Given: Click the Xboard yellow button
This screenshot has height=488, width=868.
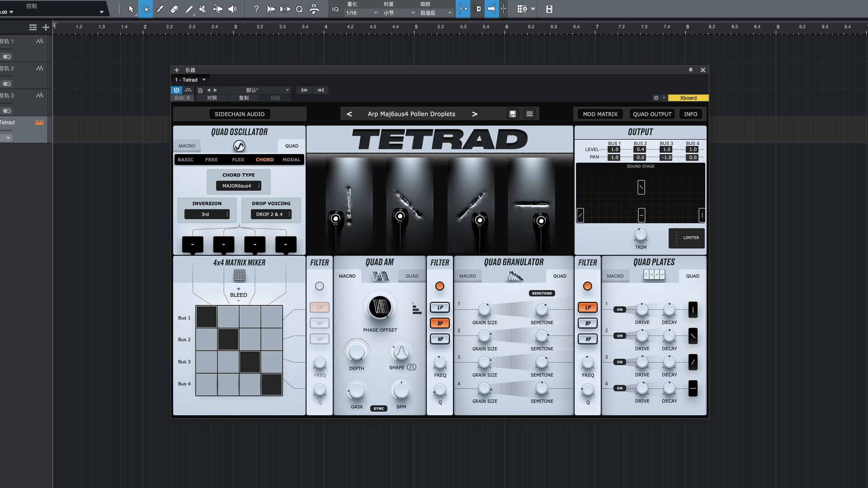Looking at the screenshot, I should coord(688,98).
